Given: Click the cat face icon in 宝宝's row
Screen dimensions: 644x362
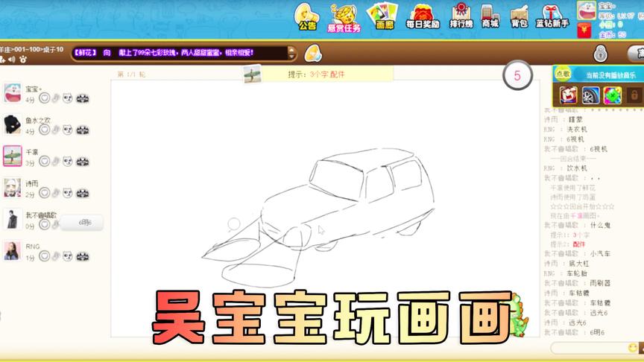Looking at the screenshot, I should click(x=68, y=98).
